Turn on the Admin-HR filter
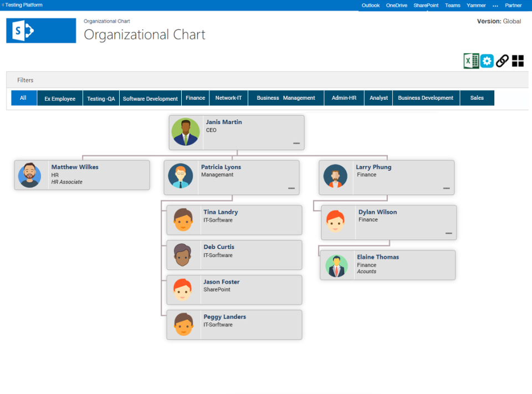This screenshot has width=532, height=394. tap(344, 98)
